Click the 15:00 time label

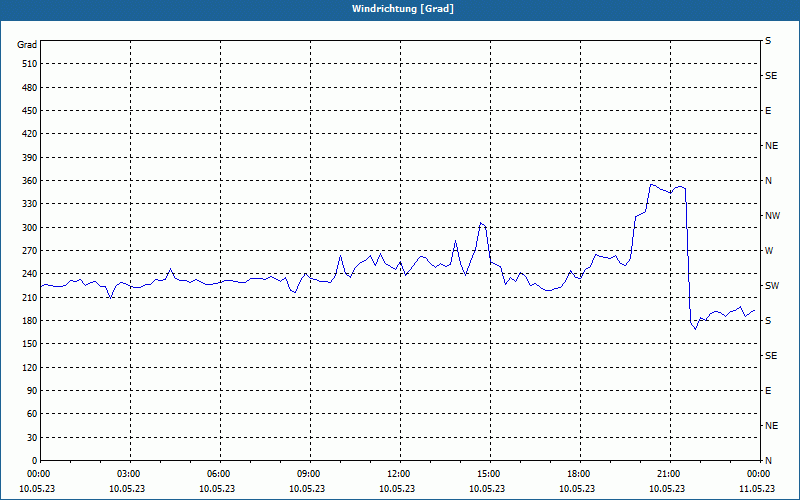[x=488, y=474]
